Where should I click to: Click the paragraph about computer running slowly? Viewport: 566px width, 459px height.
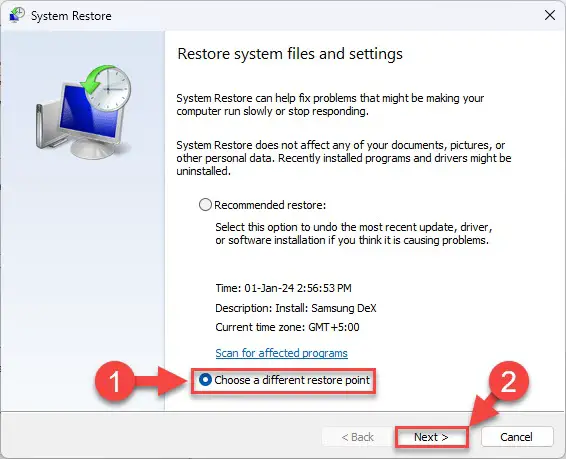[330, 105]
